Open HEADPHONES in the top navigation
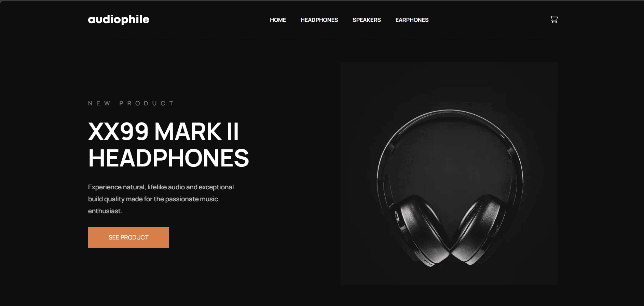 [319, 20]
